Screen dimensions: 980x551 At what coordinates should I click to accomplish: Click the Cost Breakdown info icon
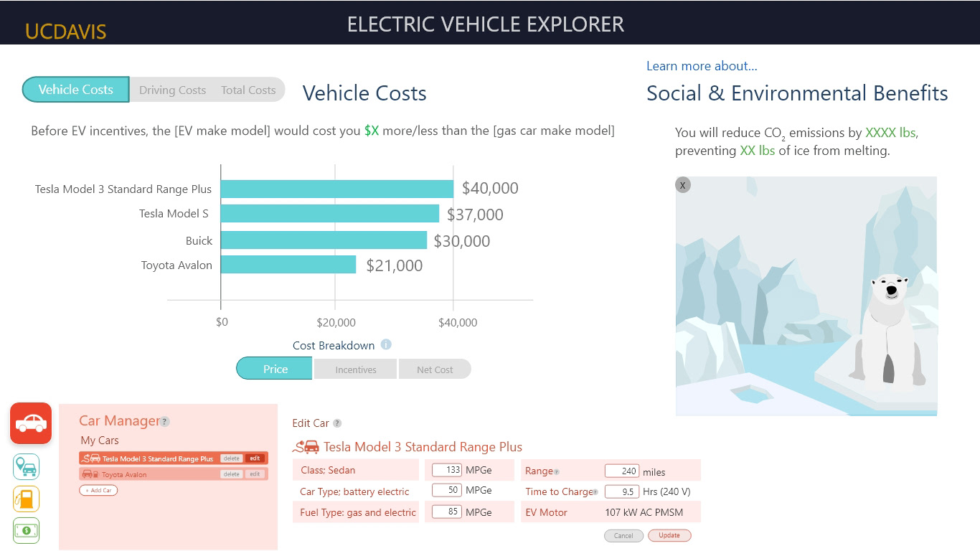pyautogui.click(x=386, y=344)
